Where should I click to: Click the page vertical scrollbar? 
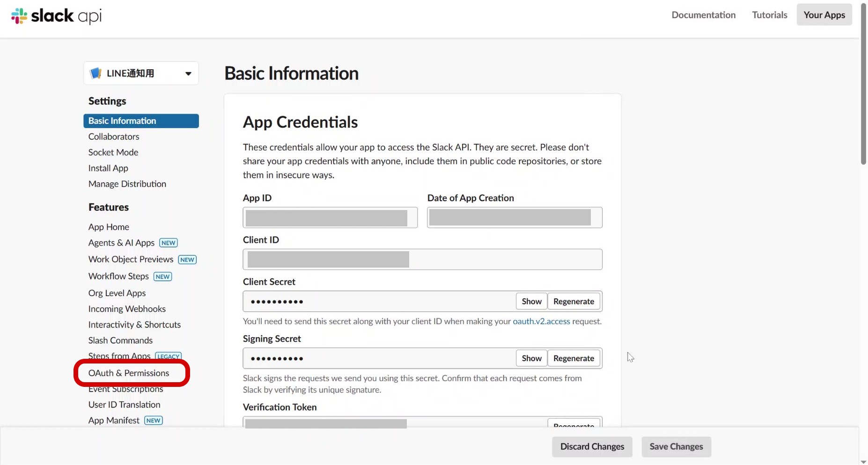pyautogui.click(x=863, y=84)
